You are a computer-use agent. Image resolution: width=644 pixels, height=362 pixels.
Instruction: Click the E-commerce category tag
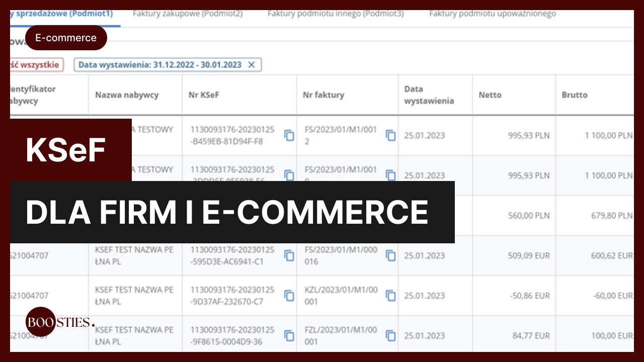[x=66, y=38]
